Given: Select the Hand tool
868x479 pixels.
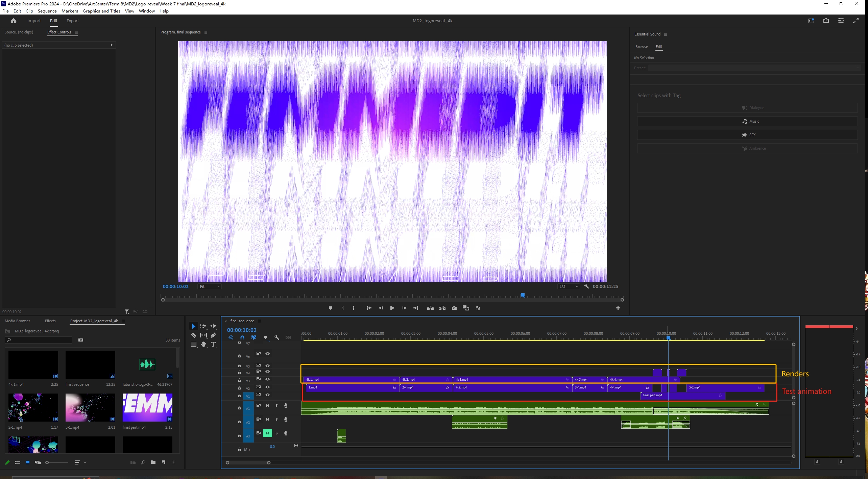Looking at the screenshot, I should pos(203,344).
